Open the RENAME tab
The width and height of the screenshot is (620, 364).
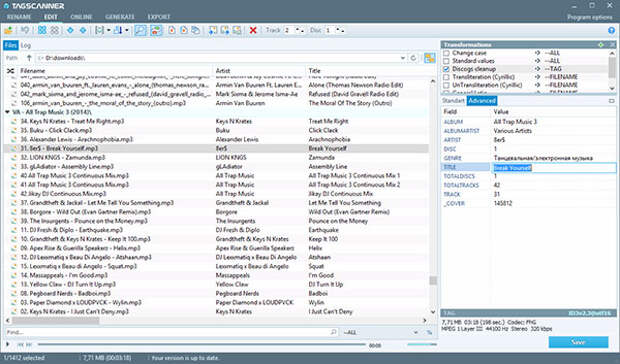(19, 17)
